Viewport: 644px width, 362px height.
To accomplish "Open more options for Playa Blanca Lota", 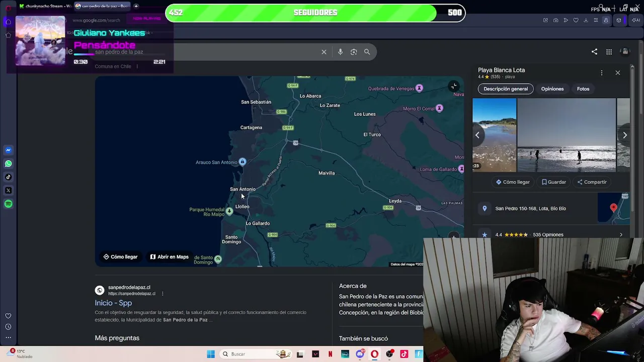I will (x=601, y=72).
